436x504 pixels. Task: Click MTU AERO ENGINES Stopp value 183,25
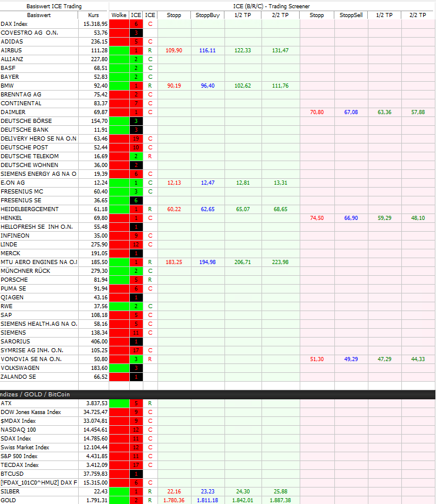pyautogui.click(x=174, y=262)
